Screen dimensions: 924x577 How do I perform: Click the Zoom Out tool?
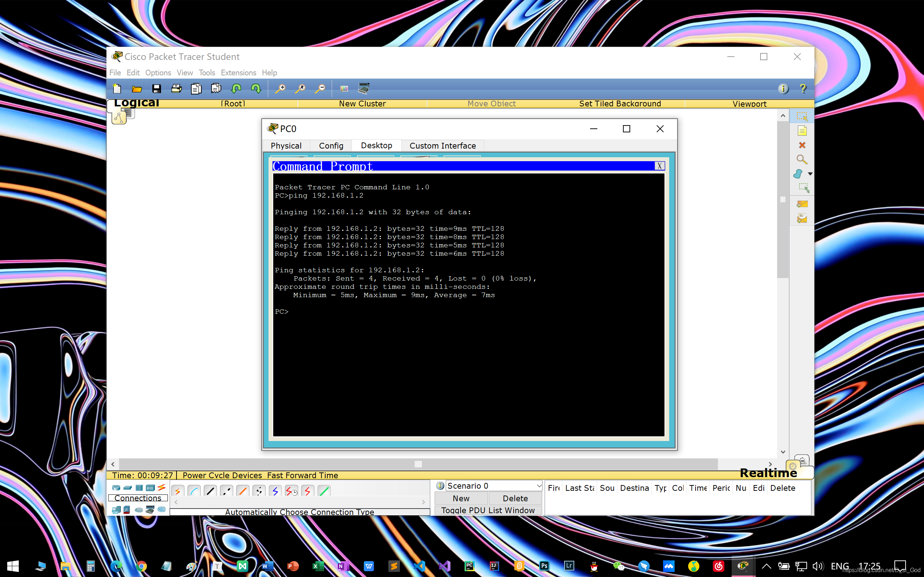(x=319, y=88)
